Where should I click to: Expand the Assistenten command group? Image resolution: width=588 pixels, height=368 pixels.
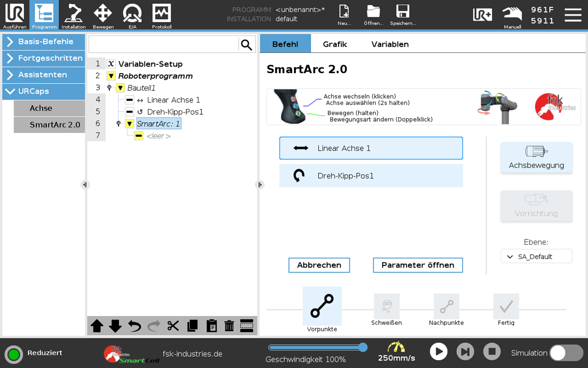(x=44, y=75)
